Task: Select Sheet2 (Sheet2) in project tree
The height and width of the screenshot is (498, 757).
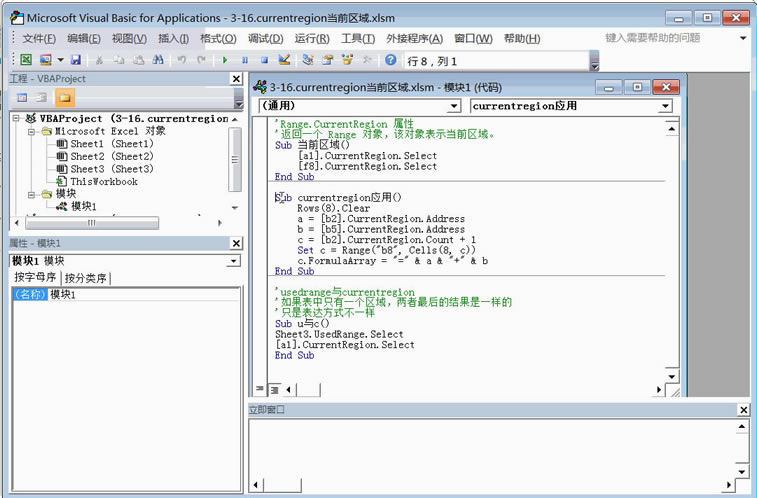Action: [112, 156]
